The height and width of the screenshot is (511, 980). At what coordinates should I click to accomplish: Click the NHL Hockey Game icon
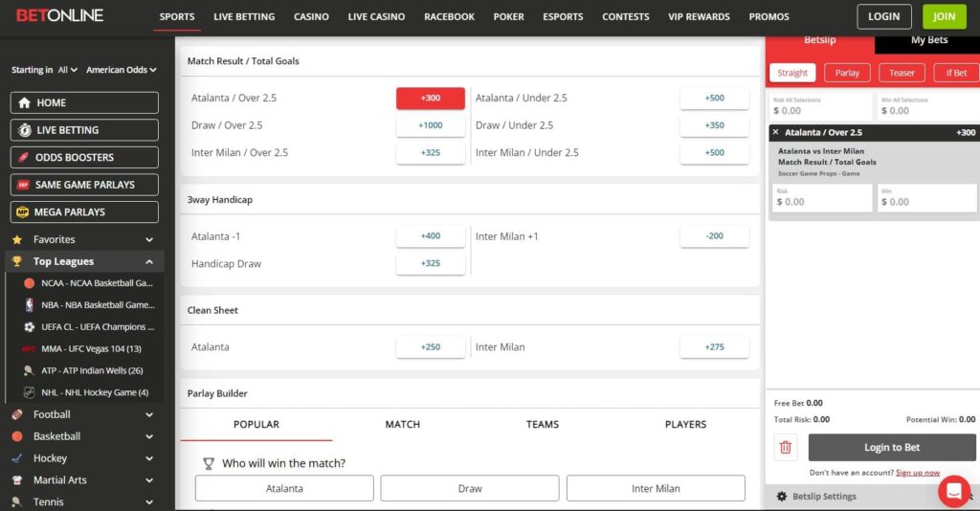tap(29, 392)
